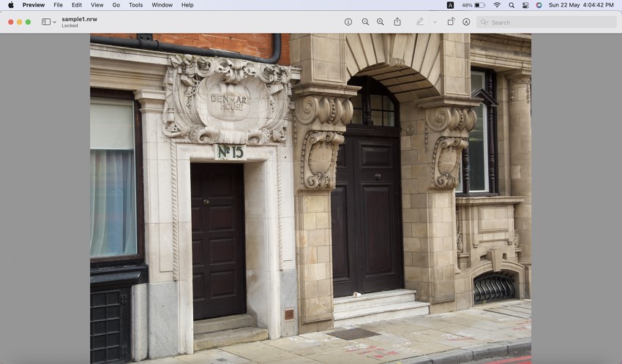622x364 pixels.
Task: Show the image Inspector info
Action: point(348,22)
